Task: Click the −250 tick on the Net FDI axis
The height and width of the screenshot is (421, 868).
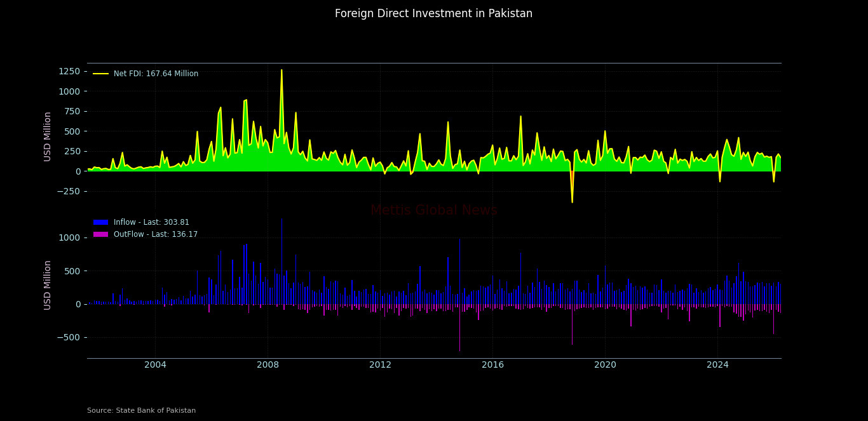Action: point(67,191)
